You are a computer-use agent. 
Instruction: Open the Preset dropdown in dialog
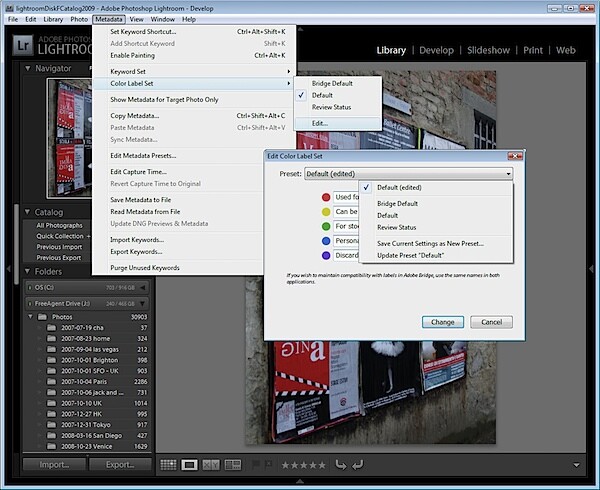408,174
